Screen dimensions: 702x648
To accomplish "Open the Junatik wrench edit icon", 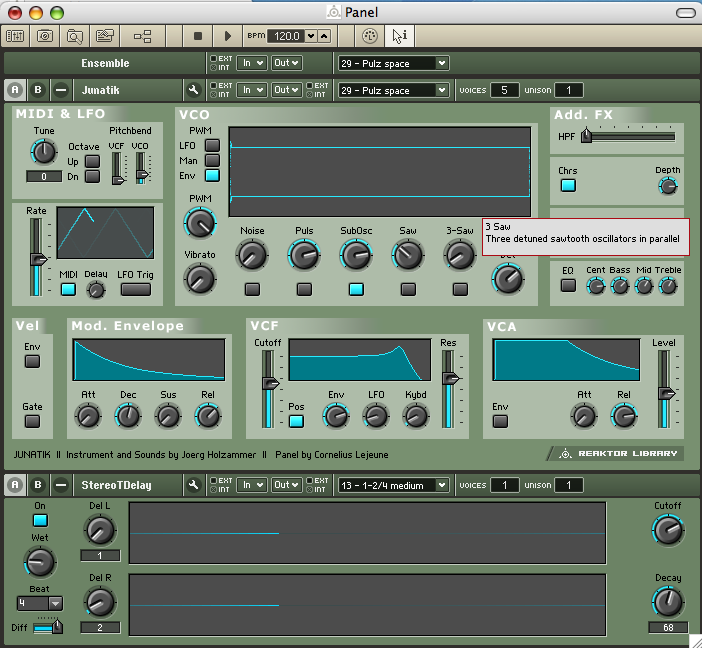I will [193, 90].
